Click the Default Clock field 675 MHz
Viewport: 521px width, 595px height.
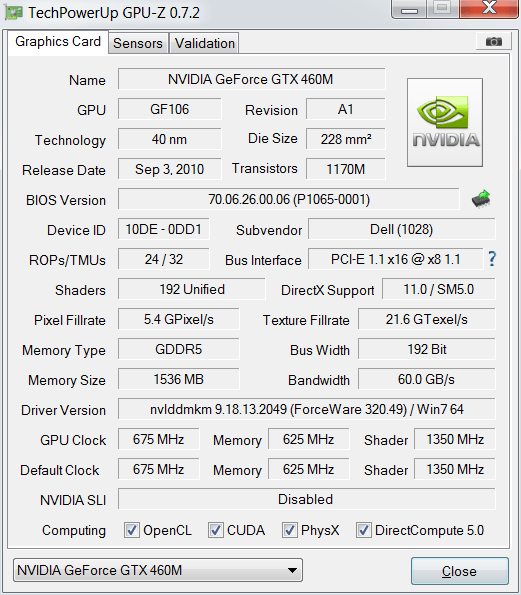[158, 469]
